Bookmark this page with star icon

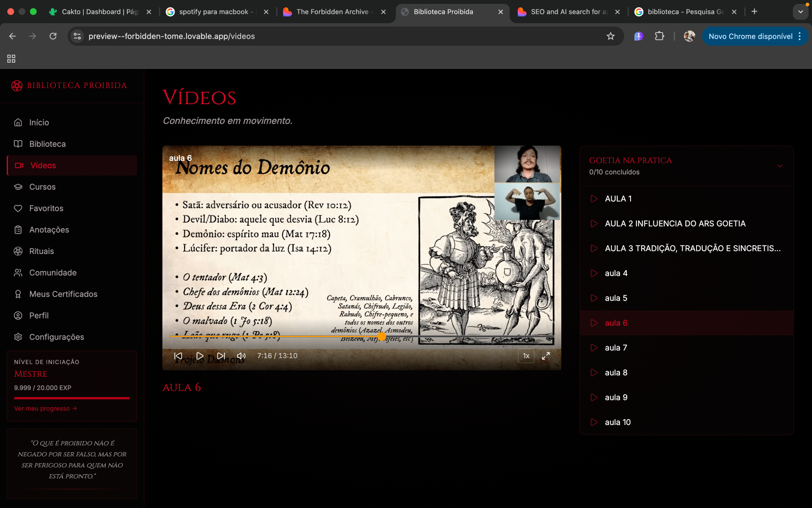pos(610,36)
